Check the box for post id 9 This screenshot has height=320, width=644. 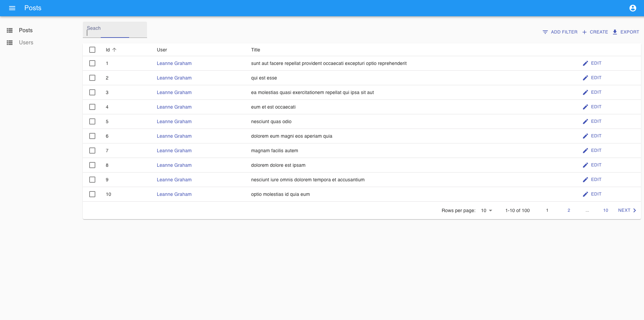(x=92, y=180)
